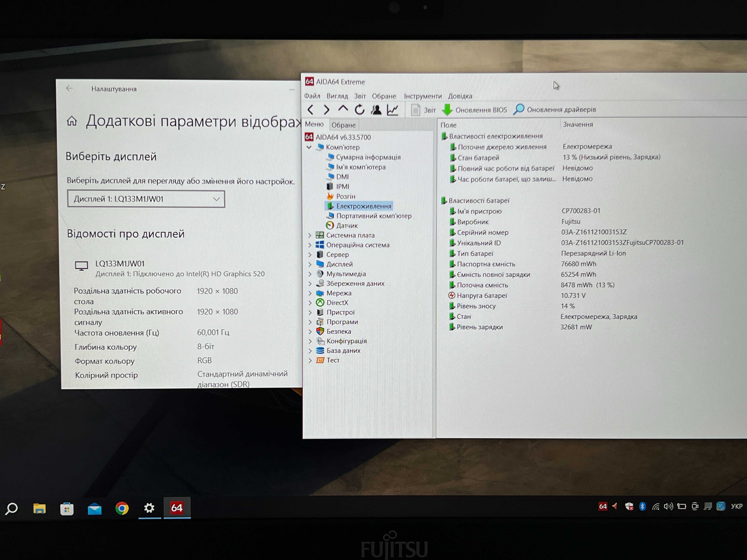Select Безпека tree item

[334, 331]
